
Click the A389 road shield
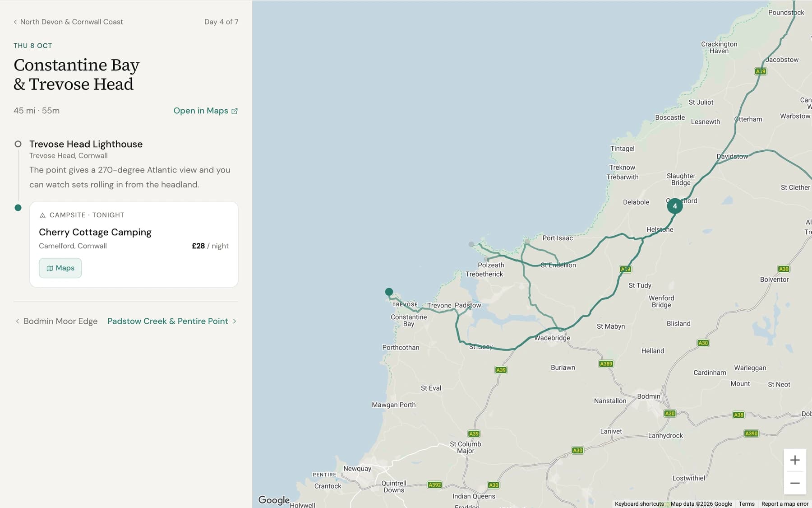(x=606, y=364)
